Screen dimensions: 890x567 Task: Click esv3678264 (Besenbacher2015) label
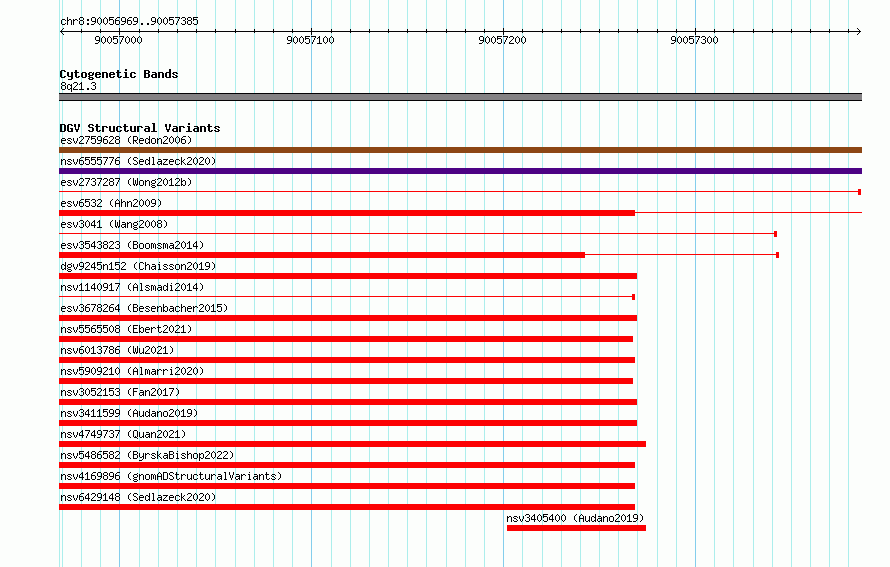[144, 308]
